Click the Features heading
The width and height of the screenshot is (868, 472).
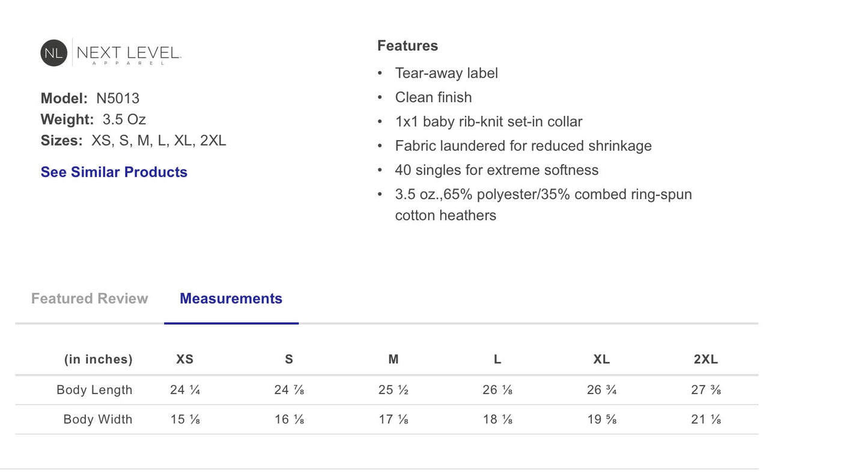pyautogui.click(x=407, y=46)
